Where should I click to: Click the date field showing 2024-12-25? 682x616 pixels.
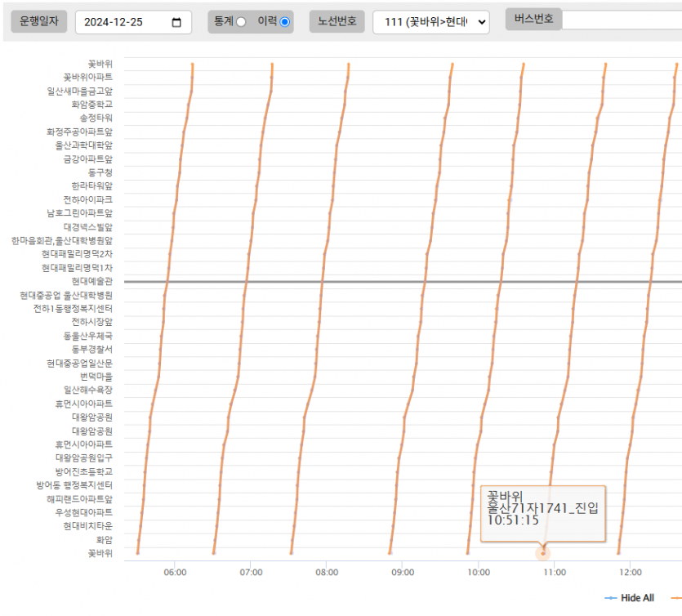[123, 22]
